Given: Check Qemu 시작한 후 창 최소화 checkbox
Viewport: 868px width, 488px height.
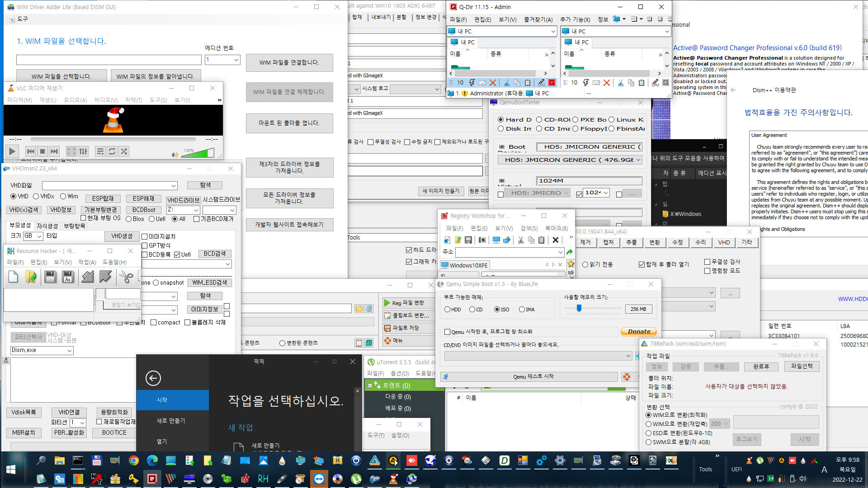Looking at the screenshot, I should tap(447, 332).
